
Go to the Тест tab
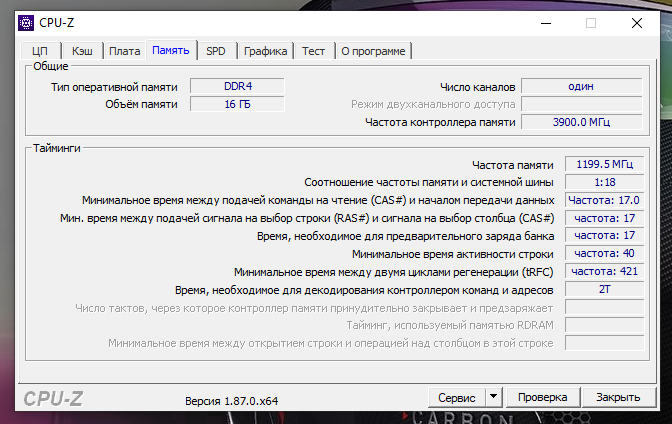(x=313, y=51)
